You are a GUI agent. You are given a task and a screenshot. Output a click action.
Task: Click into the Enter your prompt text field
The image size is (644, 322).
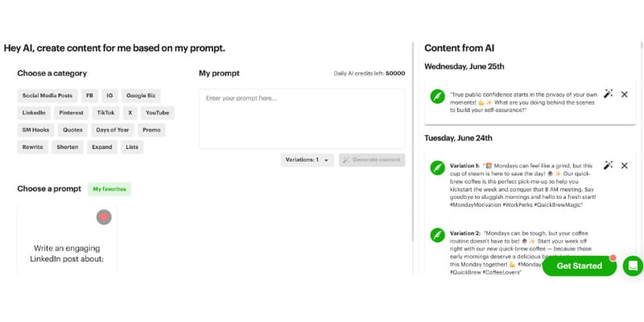coord(302,118)
